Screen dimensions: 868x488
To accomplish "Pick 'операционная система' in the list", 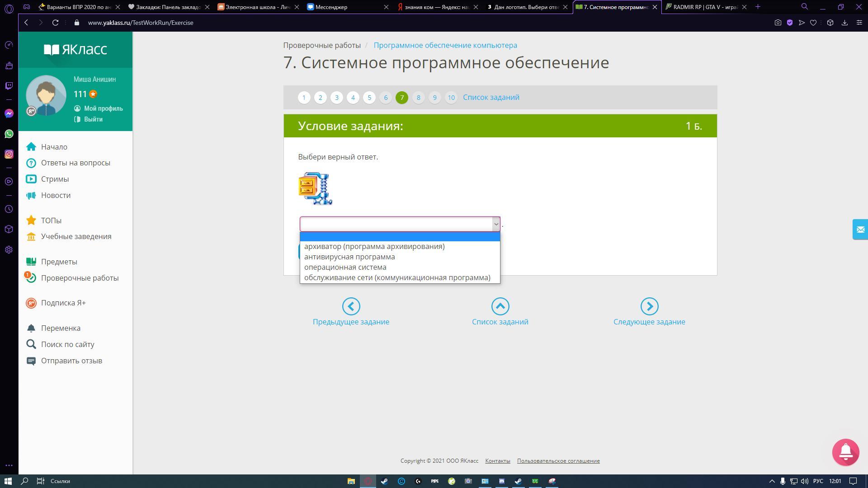I will [x=345, y=267].
